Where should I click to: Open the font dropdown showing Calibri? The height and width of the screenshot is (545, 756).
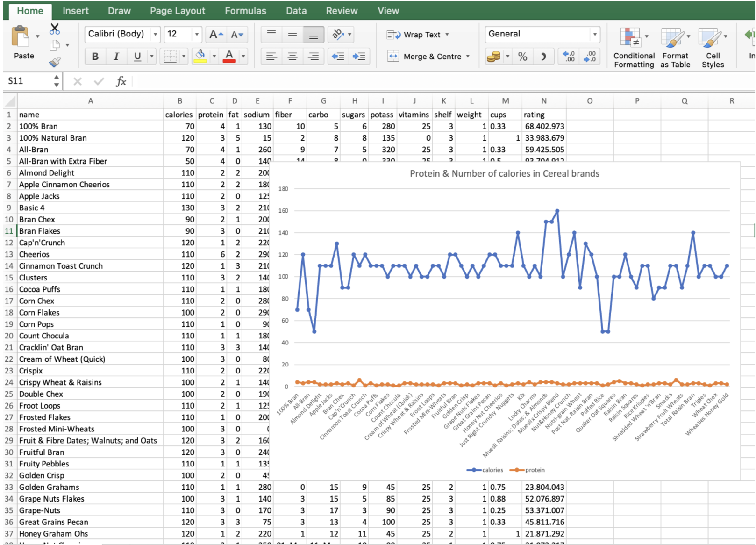pyautogui.click(x=156, y=34)
